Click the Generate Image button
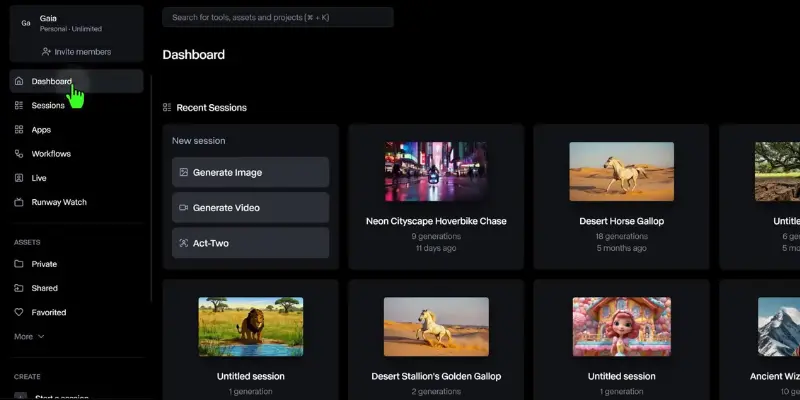Viewport: 800px width, 400px height. 251,172
